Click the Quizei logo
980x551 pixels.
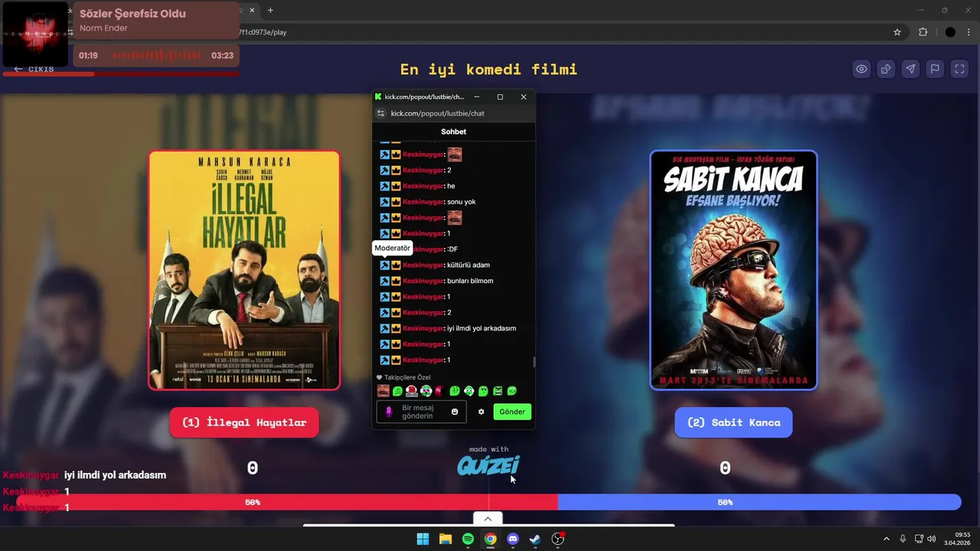pyautogui.click(x=488, y=465)
